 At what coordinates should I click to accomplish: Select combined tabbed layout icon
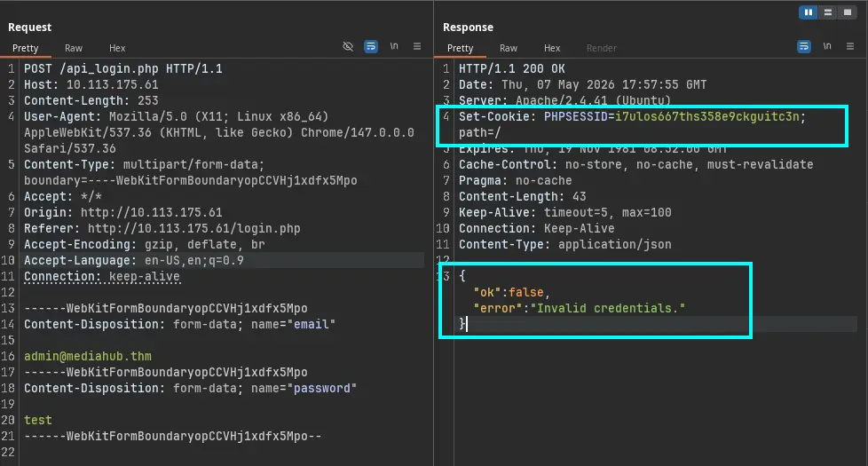pyautogui.click(x=847, y=12)
